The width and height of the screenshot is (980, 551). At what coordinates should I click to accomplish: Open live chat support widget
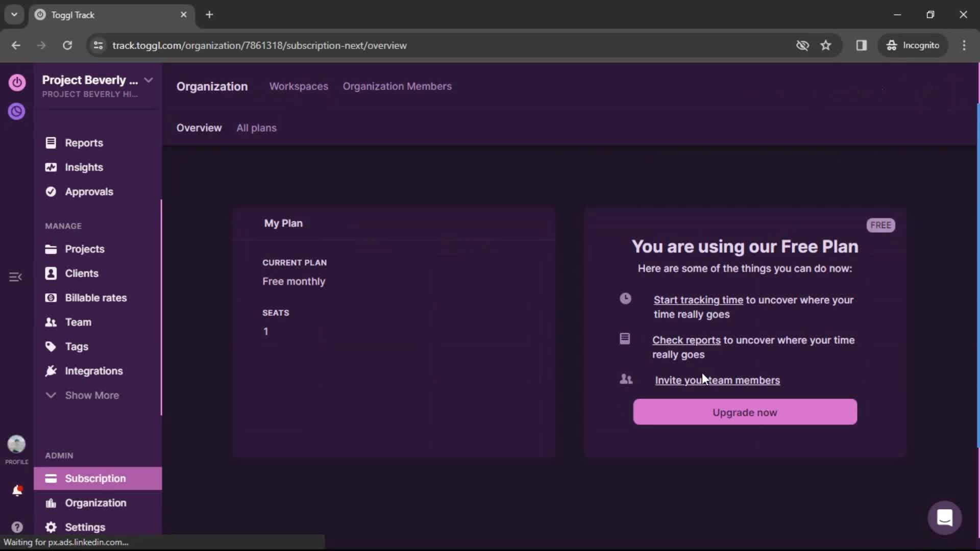[945, 517]
